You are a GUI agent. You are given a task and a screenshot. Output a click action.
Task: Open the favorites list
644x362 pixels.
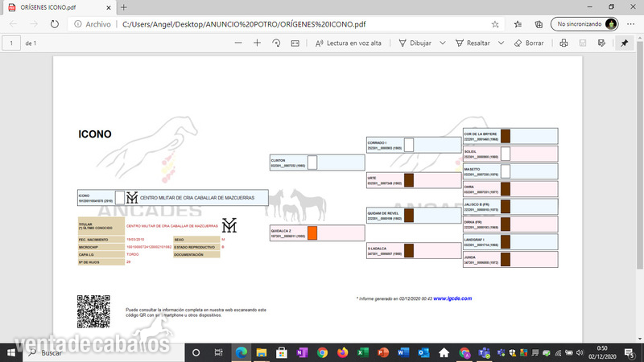[x=518, y=24]
